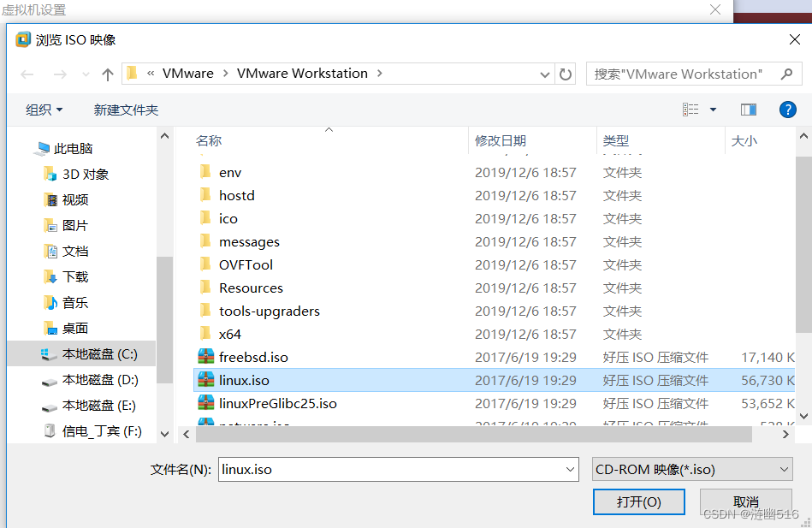Open recent locations dropdown arrow
812x528 pixels.
86,74
